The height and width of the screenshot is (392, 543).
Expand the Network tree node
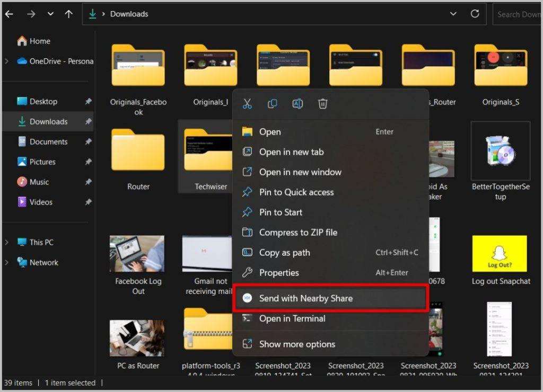pyautogui.click(x=6, y=262)
